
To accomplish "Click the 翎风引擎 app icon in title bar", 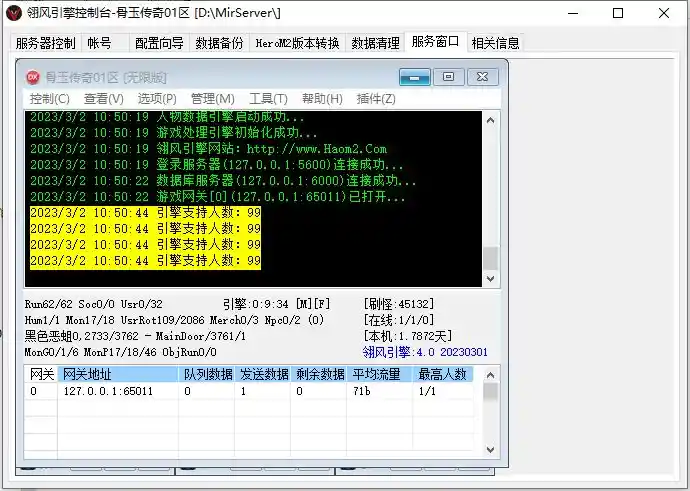I will (x=14, y=13).
